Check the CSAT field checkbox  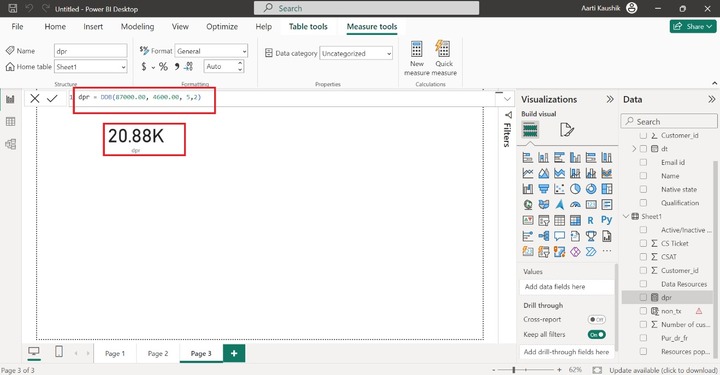tap(643, 257)
